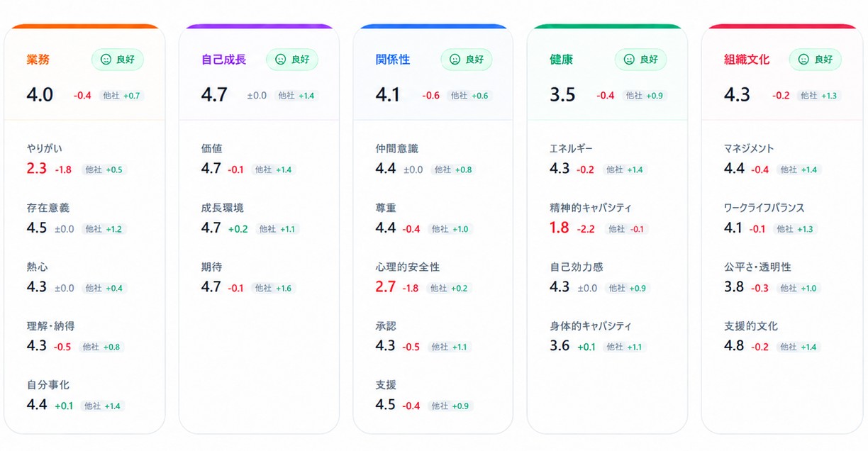Select the マネジメント item label
868x451 pixels.
(x=750, y=149)
